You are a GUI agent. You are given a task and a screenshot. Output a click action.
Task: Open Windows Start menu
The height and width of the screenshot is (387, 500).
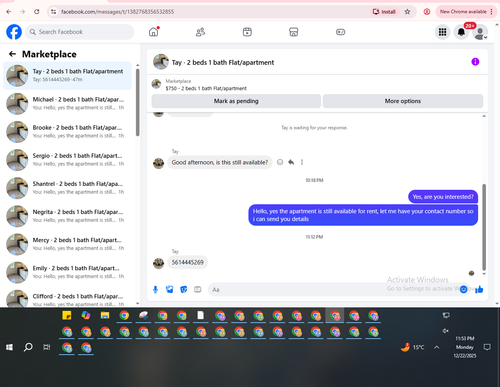[9, 347]
